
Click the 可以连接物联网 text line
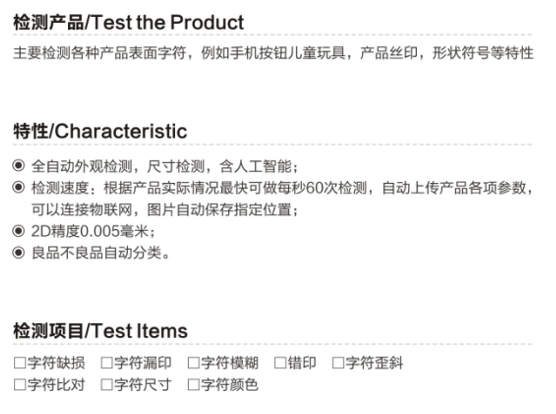pos(165,210)
